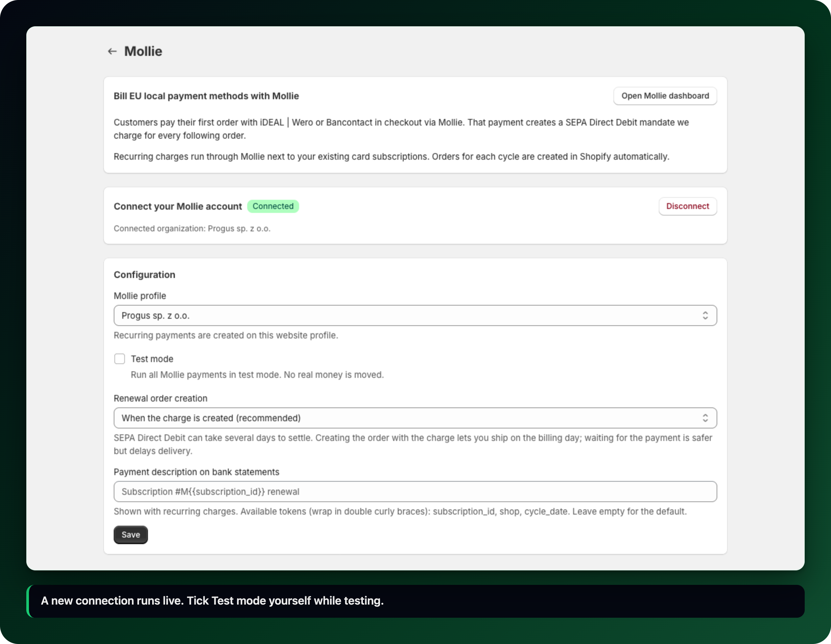This screenshot has width=831, height=644.
Task: Open the Mollie profile dropdown
Action: [x=415, y=315]
